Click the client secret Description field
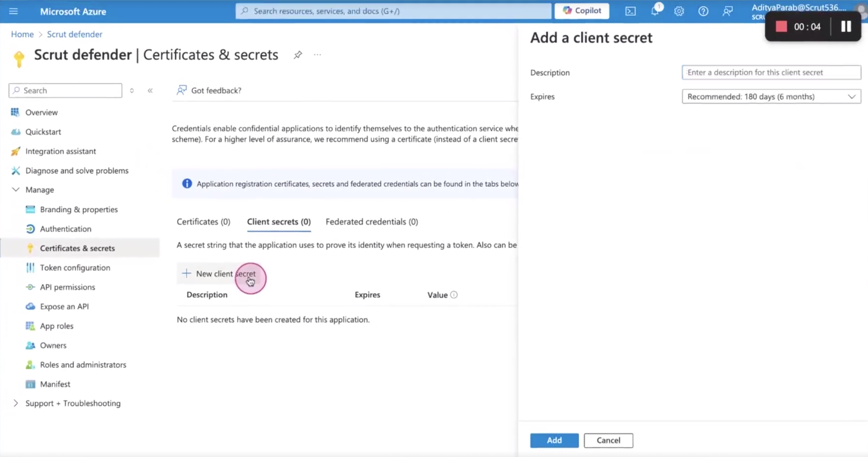Screen dimensions: 868x457 tap(771, 72)
